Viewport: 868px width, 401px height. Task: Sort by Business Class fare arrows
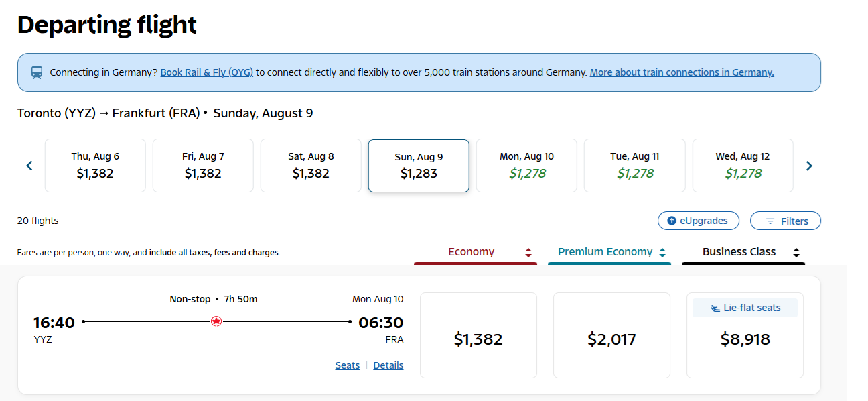coord(796,253)
